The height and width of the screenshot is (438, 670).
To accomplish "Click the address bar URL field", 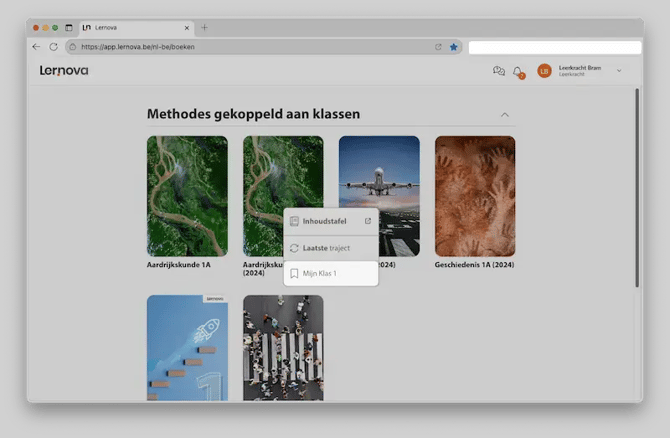I will 250,47.
